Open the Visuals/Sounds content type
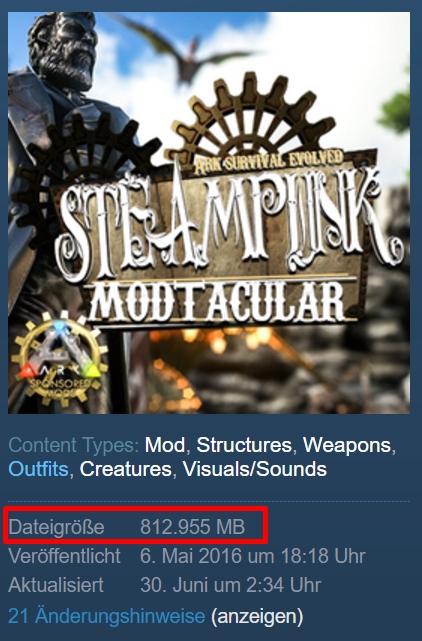Screen dimensions: 422x641 point(255,469)
